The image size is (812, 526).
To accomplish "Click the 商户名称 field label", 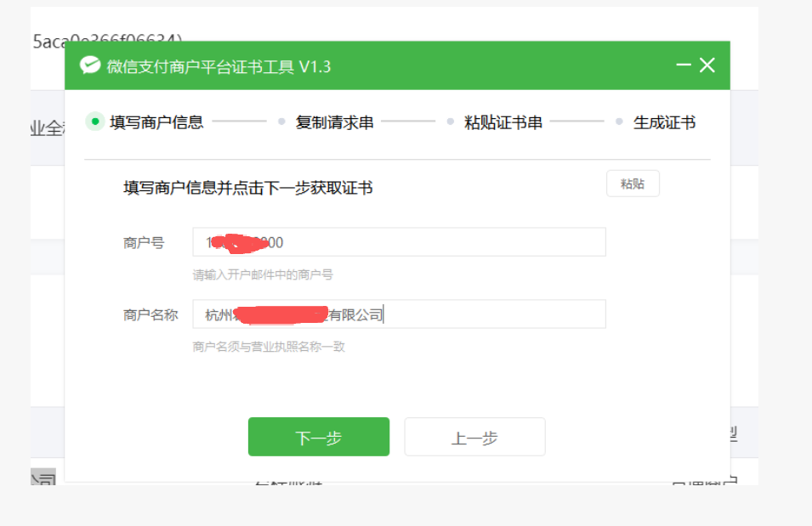I will click(150, 314).
